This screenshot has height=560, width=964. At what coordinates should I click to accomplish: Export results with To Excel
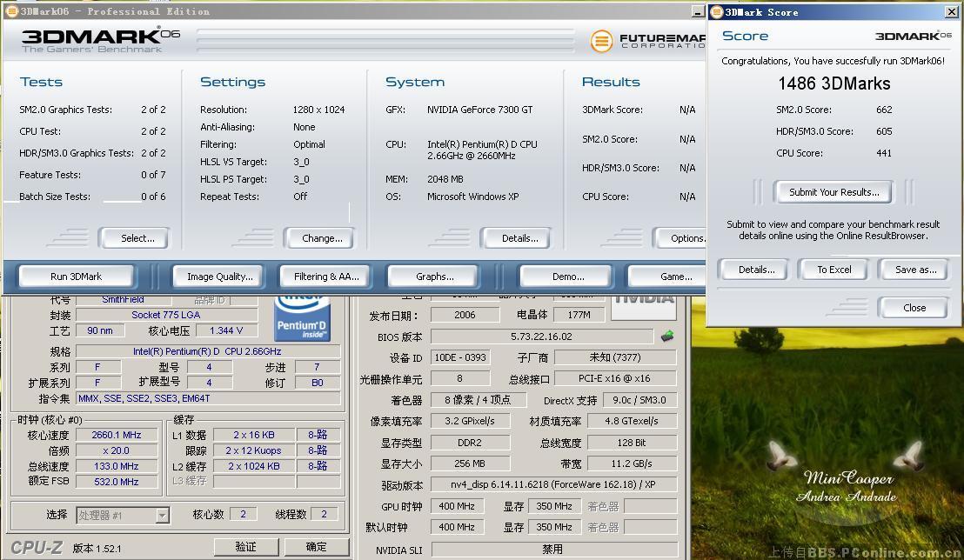(833, 270)
